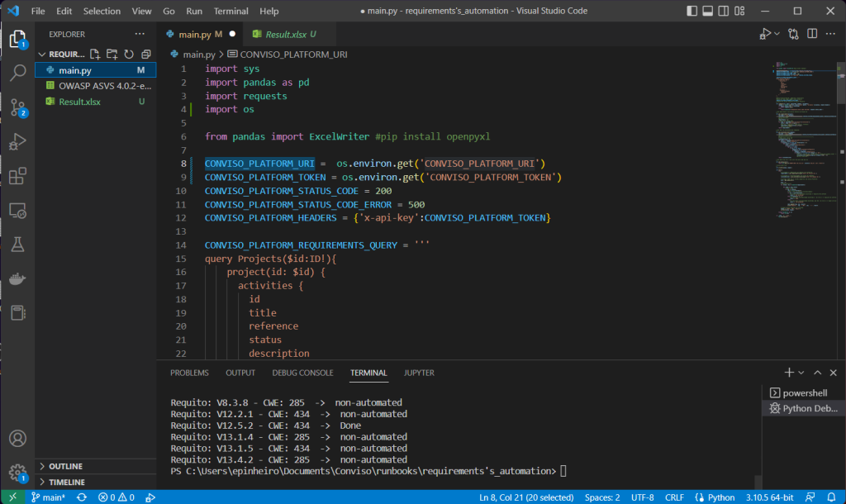Open the Selection menu
The height and width of the screenshot is (504, 846).
102,11
